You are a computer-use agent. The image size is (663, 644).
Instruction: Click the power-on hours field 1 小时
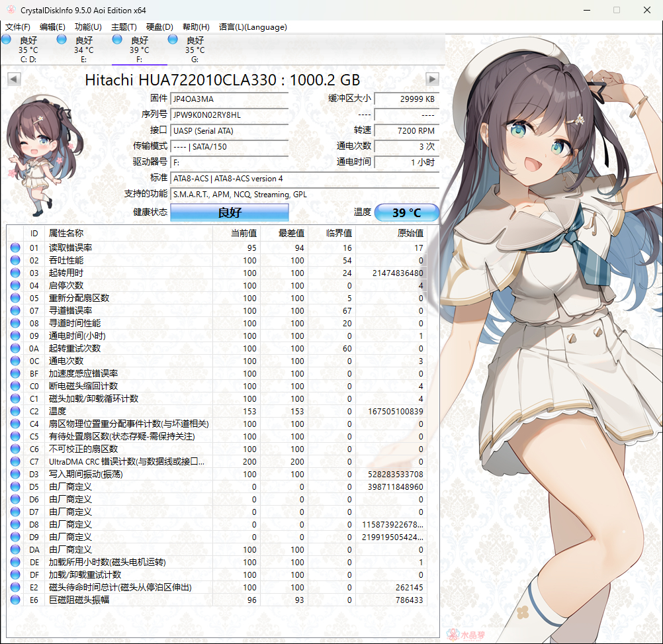(407, 162)
